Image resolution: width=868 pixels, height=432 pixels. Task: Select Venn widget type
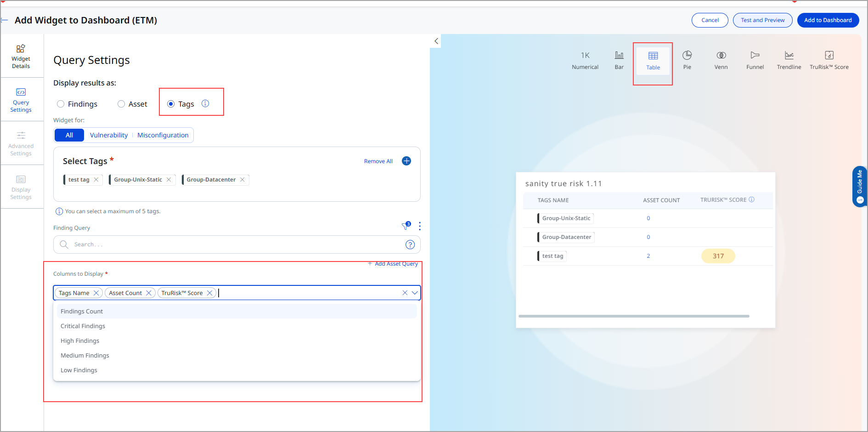pyautogui.click(x=721, y=60)
